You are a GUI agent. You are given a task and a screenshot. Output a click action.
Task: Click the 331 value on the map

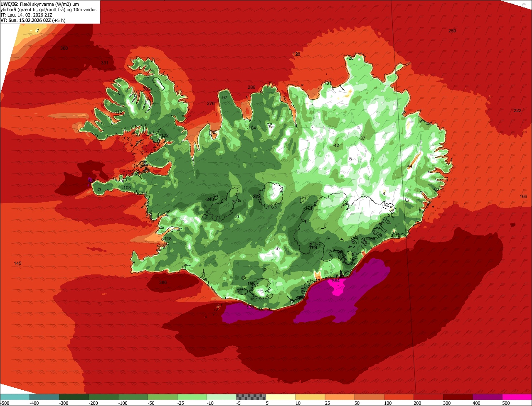point(105,63)
